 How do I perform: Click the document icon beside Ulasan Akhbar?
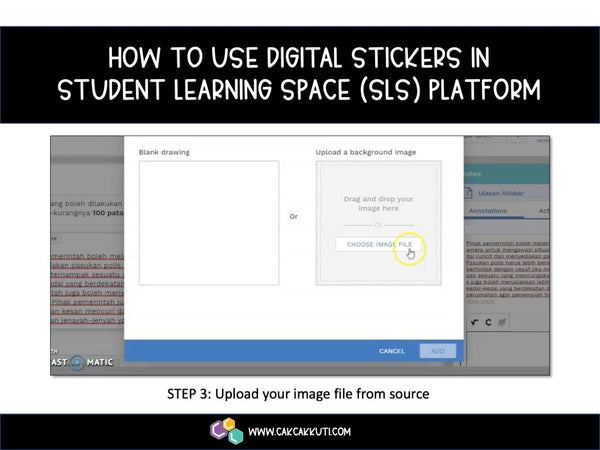click(468, 192)
